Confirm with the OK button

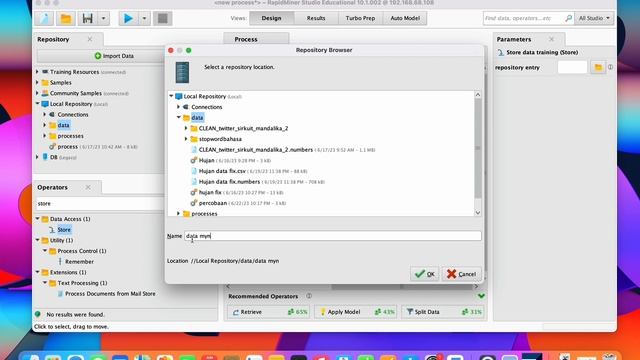click(x=424, y=274)
